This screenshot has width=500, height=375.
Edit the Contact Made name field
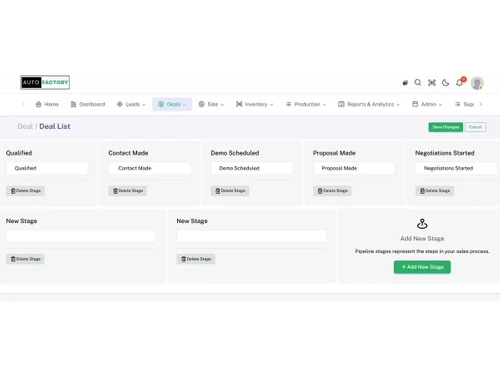(x=149, y=168)
